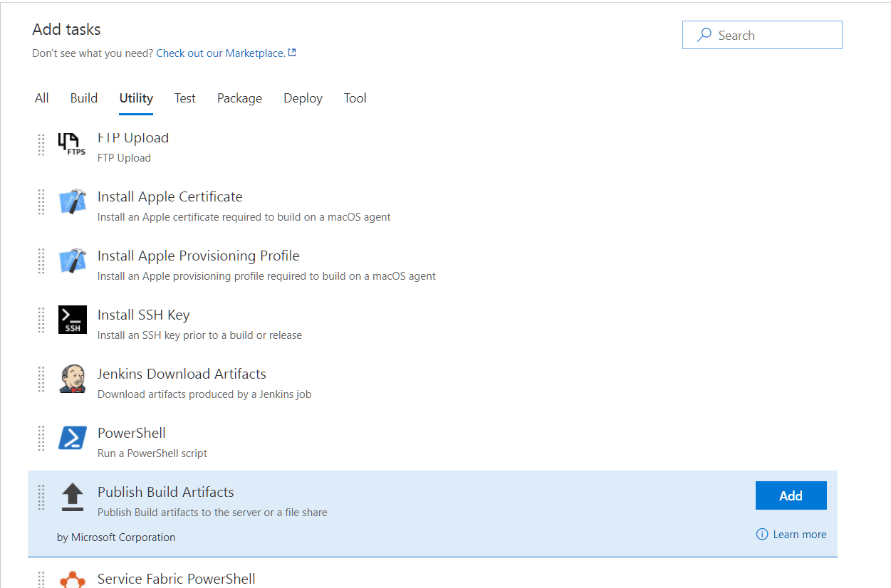Viewport: 891px width, 588px height.
Task: Click 'Download artifacts produced by a Jenkins job'
Action: 204,394
